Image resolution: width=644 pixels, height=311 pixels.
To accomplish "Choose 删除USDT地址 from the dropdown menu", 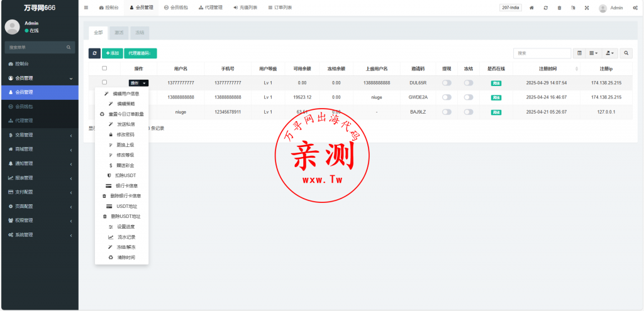I will 121,217.
